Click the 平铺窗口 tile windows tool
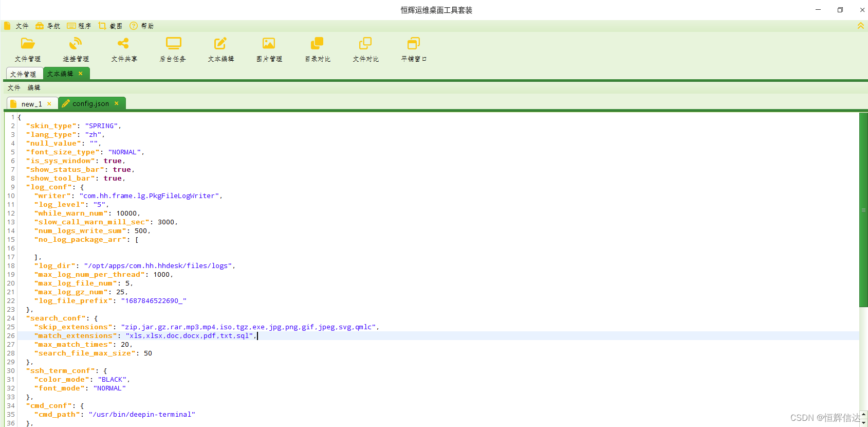Viewport: 868px width, 427px height. (x=414, y=50)
